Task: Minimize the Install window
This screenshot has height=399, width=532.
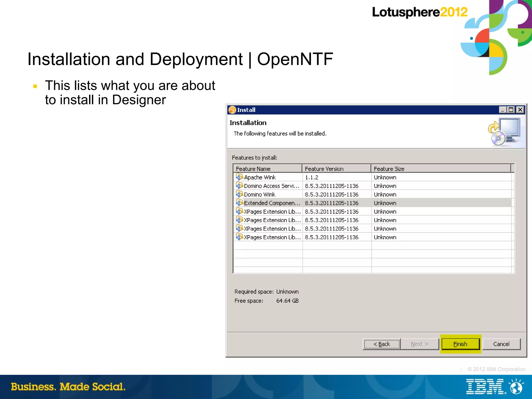Action: pyautogui.click(x=503, y=110)
